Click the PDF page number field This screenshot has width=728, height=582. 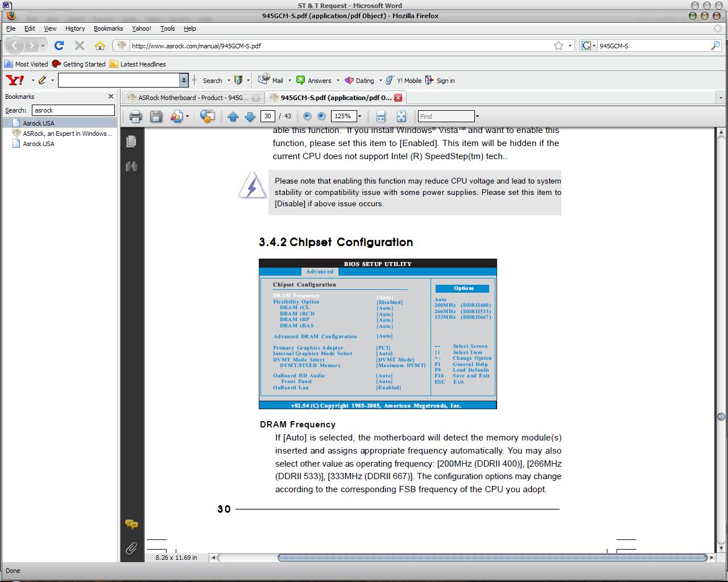pyautogui.click(x=267, y=116)
